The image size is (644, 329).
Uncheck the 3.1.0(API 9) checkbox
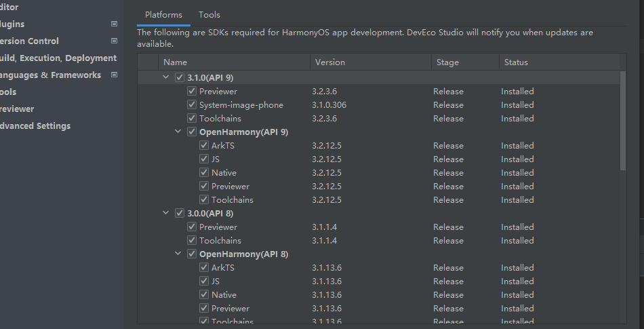click(x=180, y=77)
